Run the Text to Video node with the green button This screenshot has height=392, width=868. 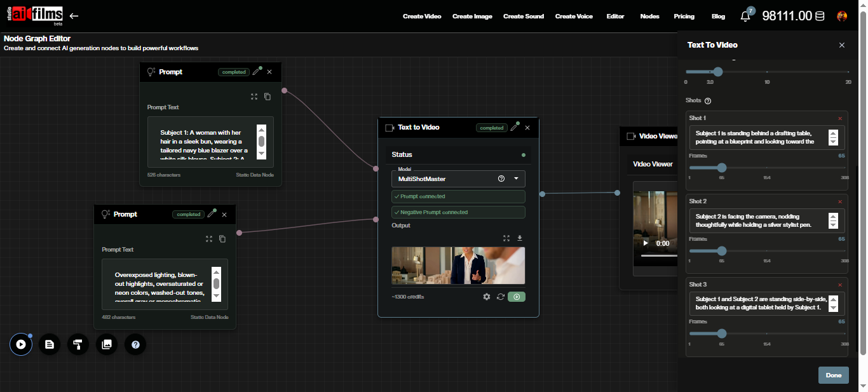pos(517,297)
